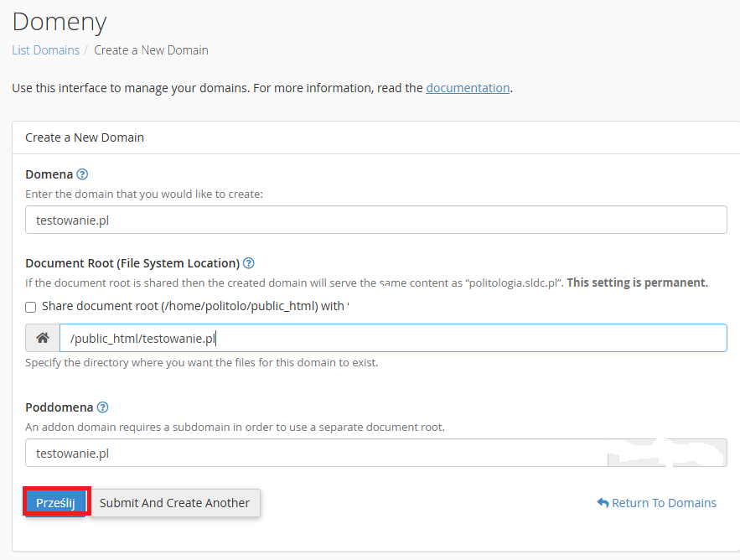Click the Domeny page heading
This screenshot has height=560, width=740.
[60, 21]
